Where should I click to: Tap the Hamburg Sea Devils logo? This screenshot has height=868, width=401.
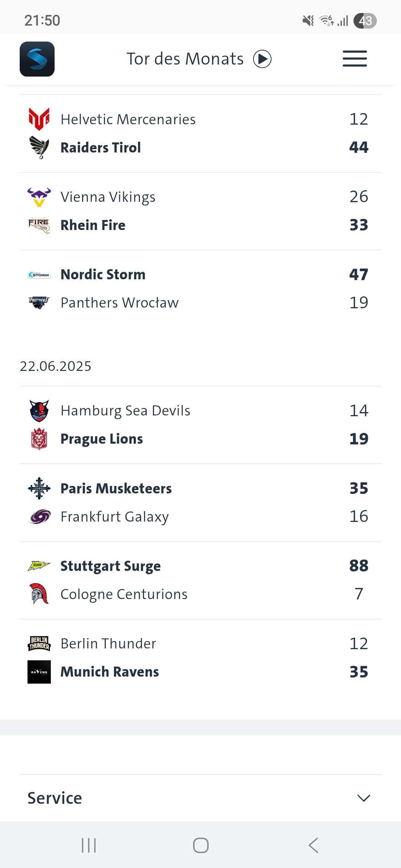tap(39, 411)
